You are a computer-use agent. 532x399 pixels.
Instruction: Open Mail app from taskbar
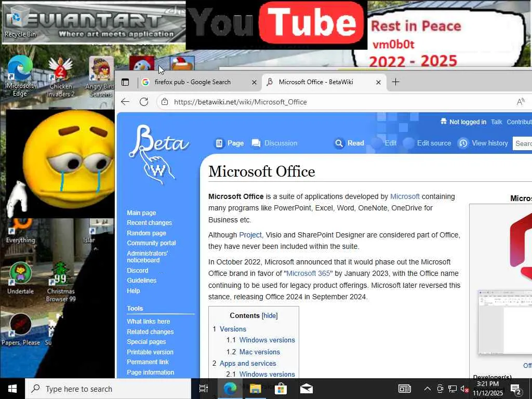[307, 389]
